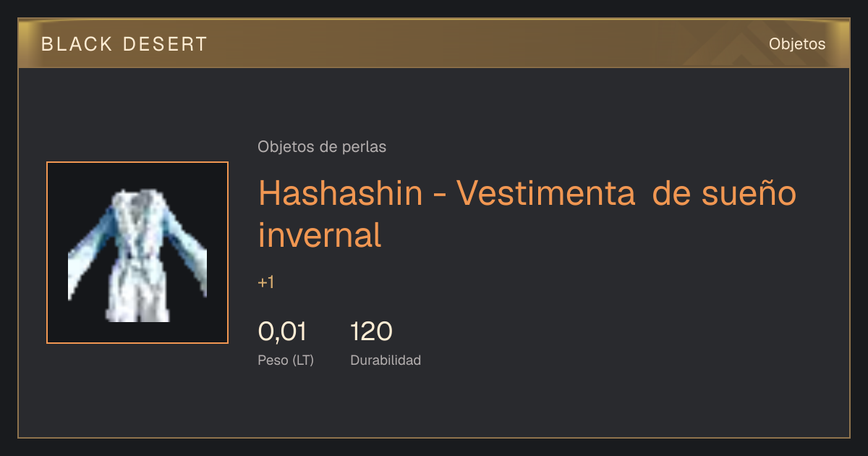The image size is (868, 456).
Task: Click the word Hashashin in the title
Action: click(340, 193)
